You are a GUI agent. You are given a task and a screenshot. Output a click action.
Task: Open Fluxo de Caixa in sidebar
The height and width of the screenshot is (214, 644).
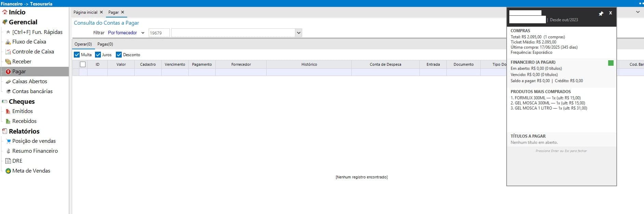[x=29, y=42]
